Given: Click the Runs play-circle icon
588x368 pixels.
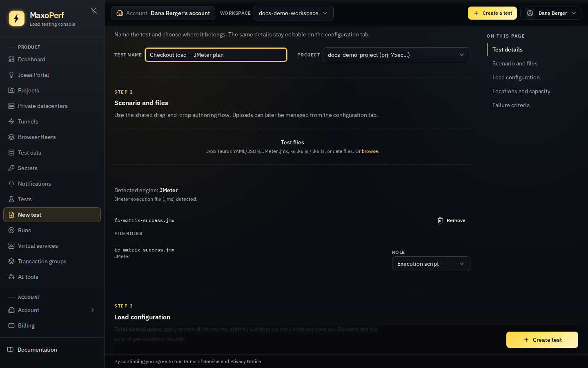Looking at the screenshot, I should pos(11,230).
